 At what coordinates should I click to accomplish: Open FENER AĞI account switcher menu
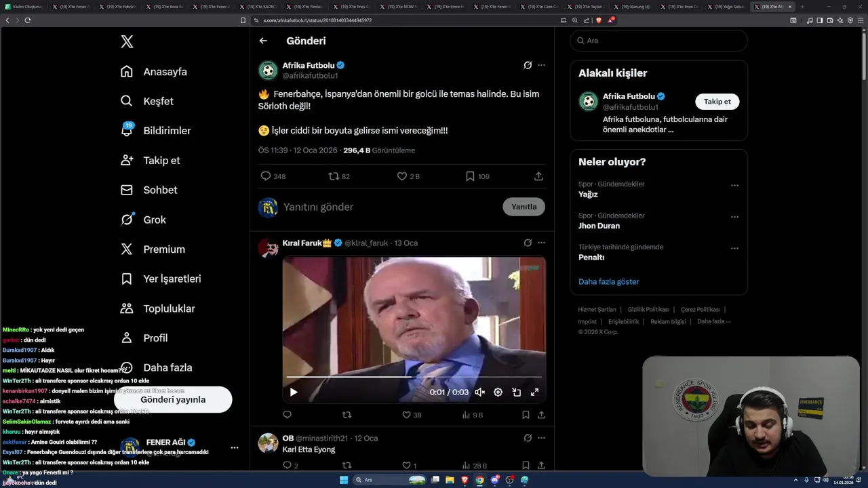coord(235,448)
